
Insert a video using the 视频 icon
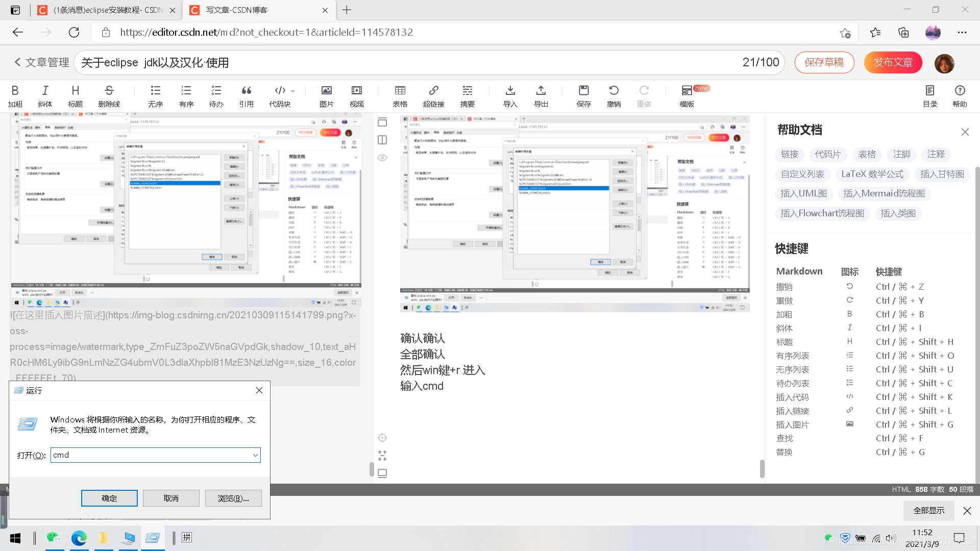[356, 96]
